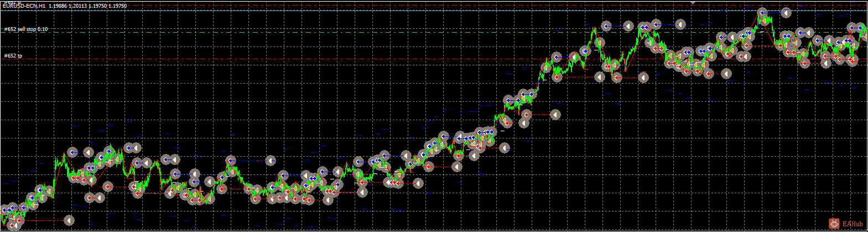
Task: Click the chart shift triangle on top border
Action: (x=693, y=2)
